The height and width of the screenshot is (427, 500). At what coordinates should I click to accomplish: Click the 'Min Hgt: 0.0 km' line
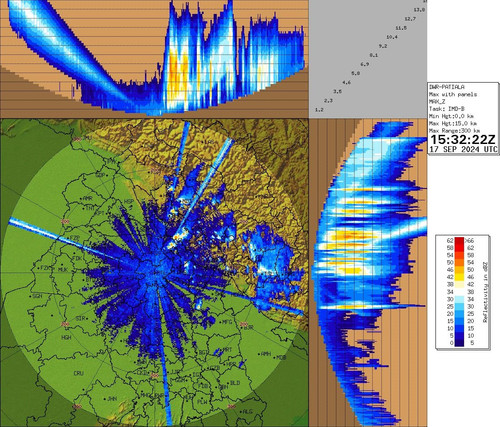[x=451, y=116]
